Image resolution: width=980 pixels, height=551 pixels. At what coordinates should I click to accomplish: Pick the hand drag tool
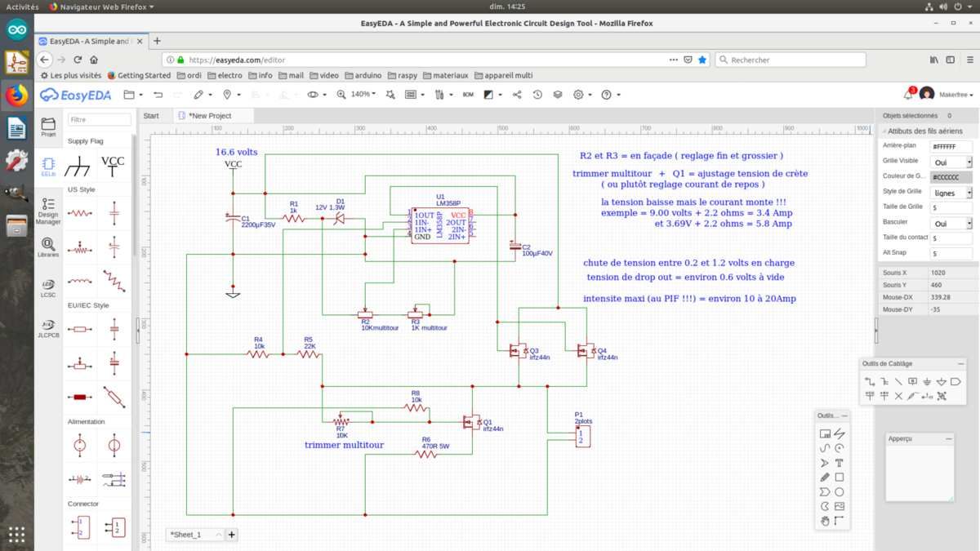pos(825,520)
